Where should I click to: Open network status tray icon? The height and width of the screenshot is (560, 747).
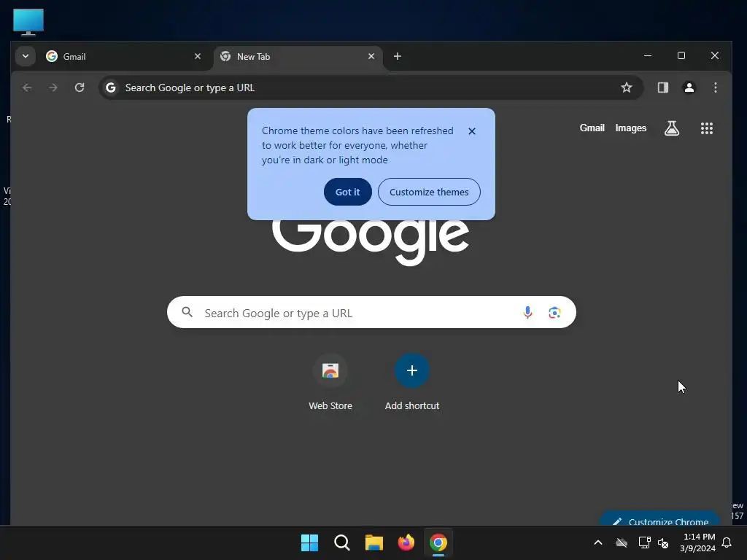tap(644, 542)
